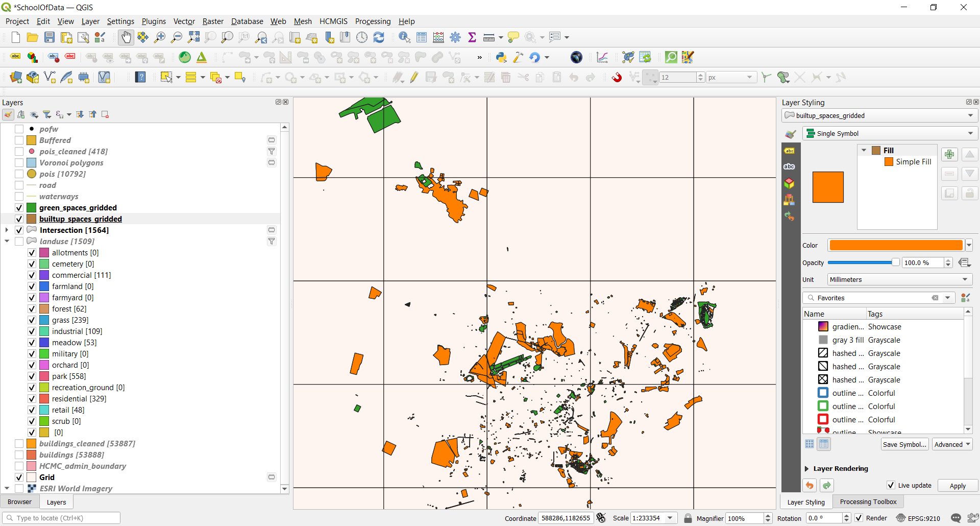Toggle visibility of green_spaces_gridded layer

tap(19, 208)
